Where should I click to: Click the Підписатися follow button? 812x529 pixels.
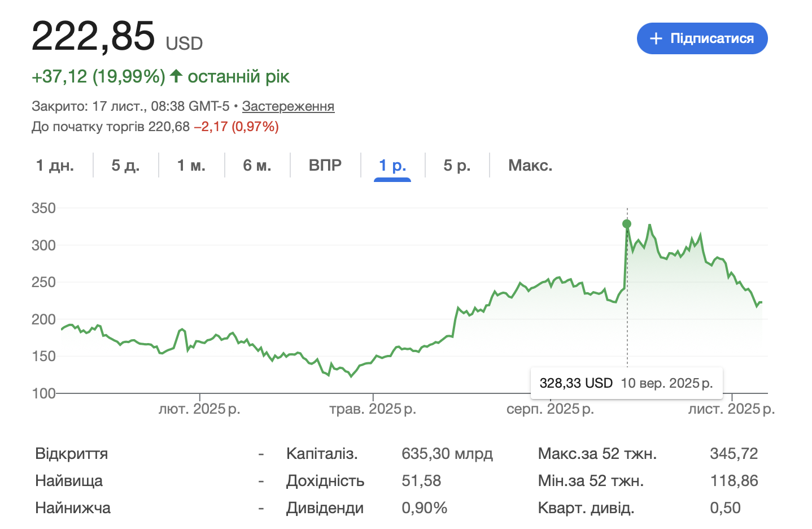(x=702, y=38)
